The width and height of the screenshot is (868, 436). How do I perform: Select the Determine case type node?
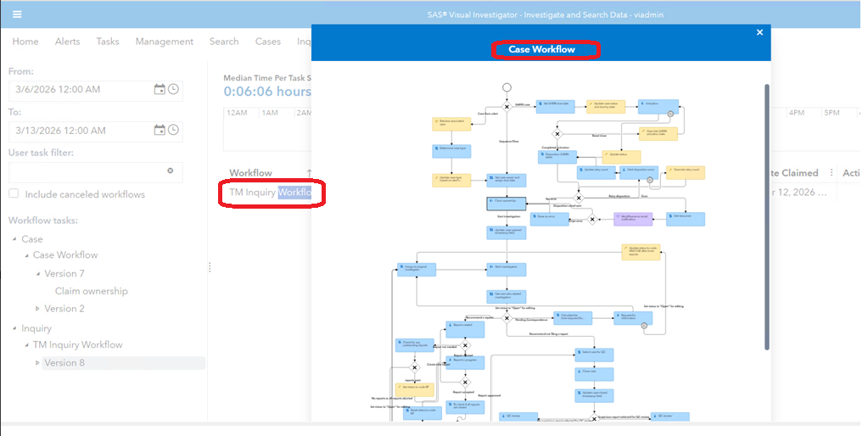tap(451, 151)
